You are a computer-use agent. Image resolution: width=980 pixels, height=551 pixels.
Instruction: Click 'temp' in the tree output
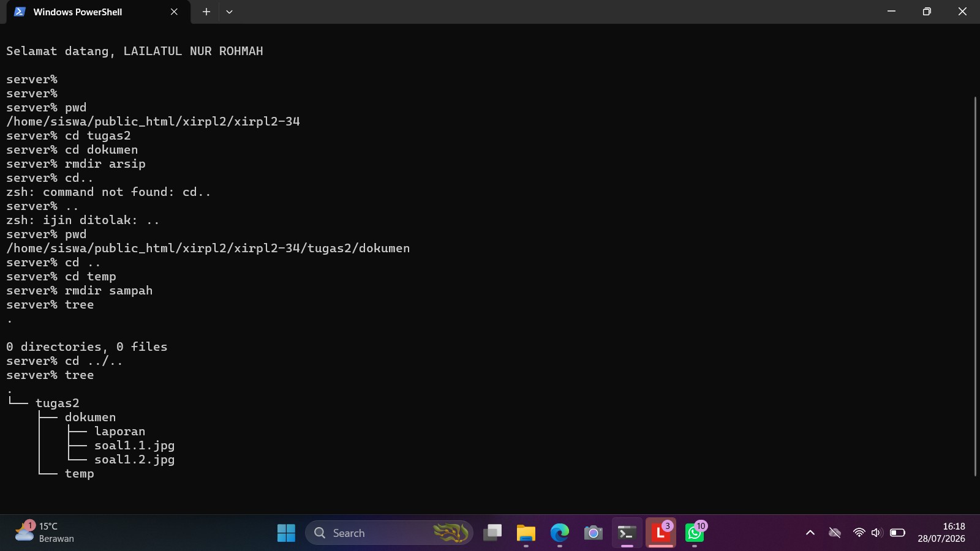80,474
